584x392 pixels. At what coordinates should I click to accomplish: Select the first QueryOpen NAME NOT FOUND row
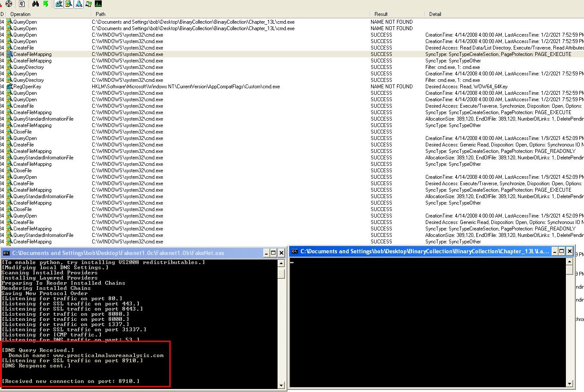(292, 22)
